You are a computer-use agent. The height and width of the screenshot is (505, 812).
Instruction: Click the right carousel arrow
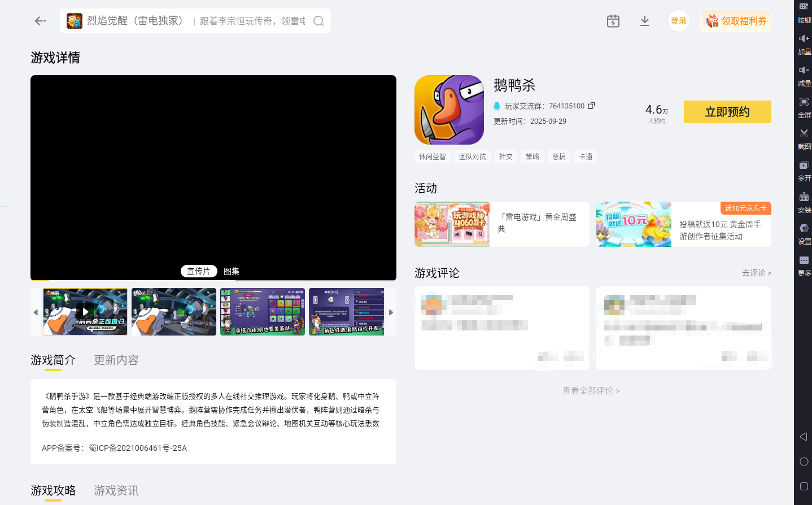(391, 312)
